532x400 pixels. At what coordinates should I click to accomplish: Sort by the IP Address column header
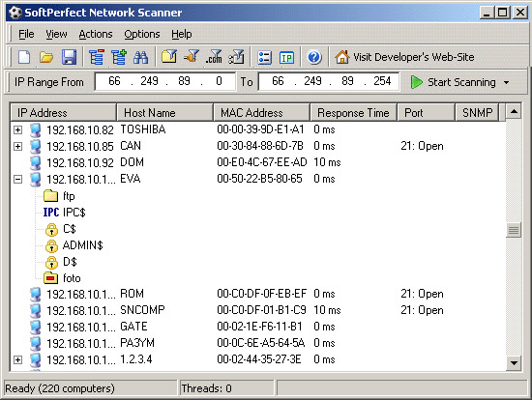point(63,112)
